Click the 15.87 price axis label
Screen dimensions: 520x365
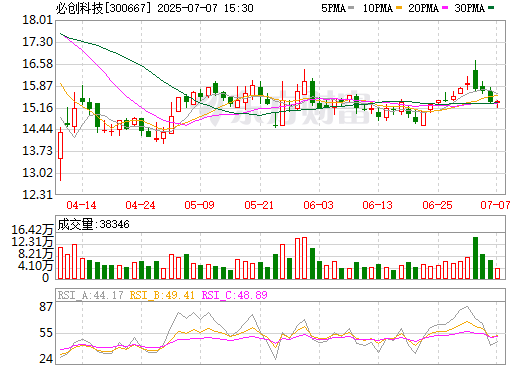coord(37,86)
